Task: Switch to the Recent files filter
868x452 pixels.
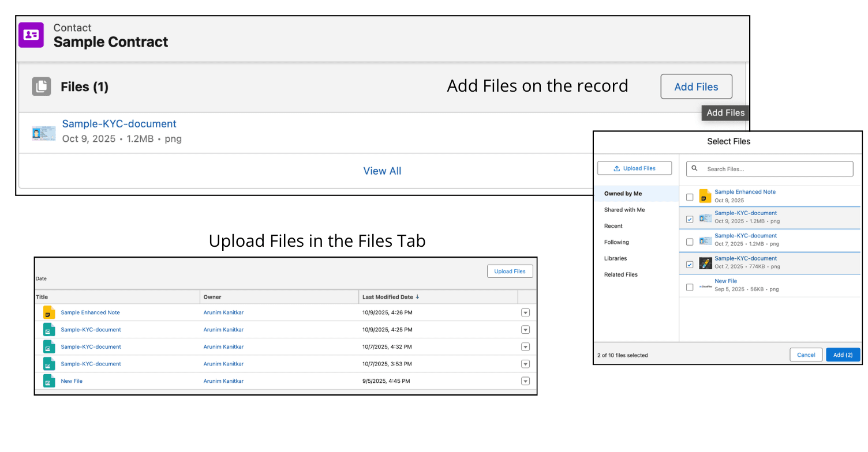Action: 612,225
